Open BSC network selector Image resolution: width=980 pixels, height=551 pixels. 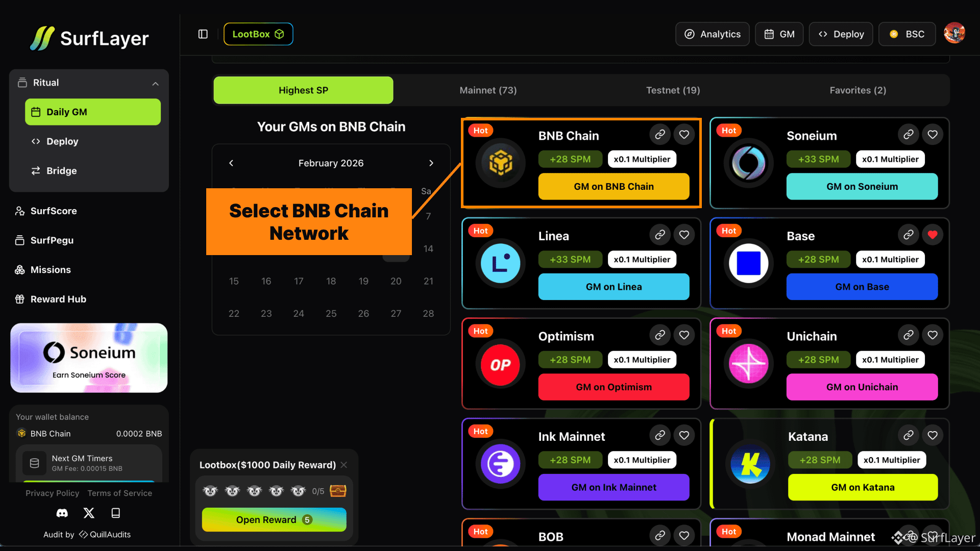coord(907,34)
